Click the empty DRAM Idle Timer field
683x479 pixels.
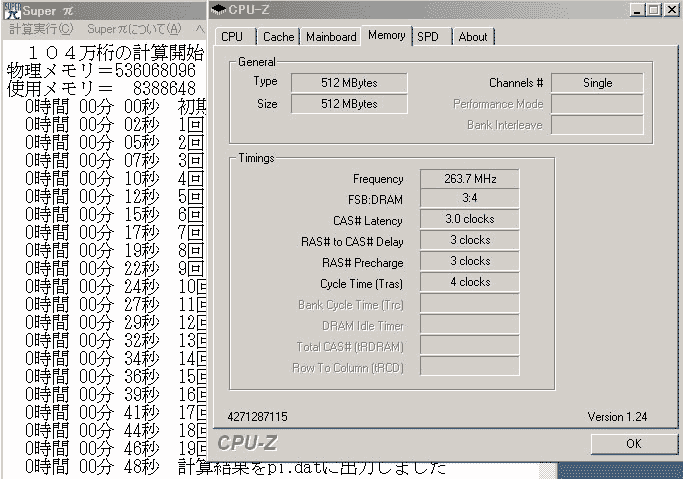[x=470, y=324]
